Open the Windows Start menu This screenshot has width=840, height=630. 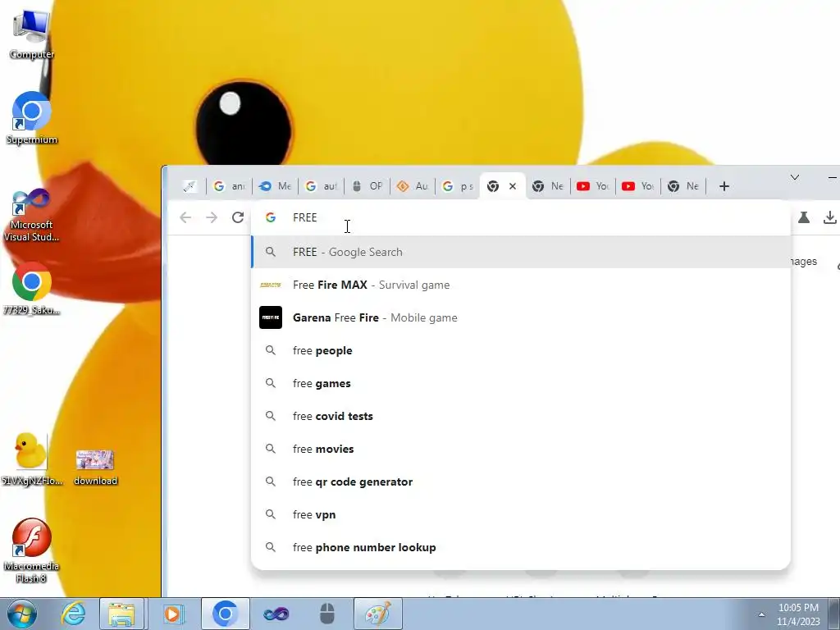pyautogui.click(x=21, y=614)
